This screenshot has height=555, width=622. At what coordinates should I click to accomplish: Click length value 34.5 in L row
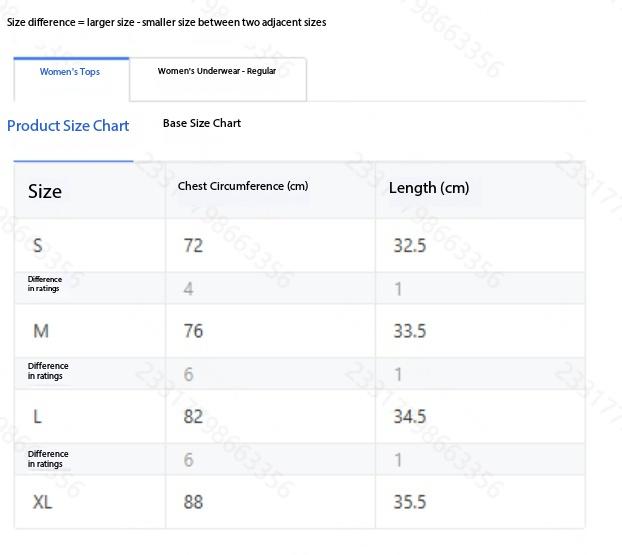coord(410,416)
